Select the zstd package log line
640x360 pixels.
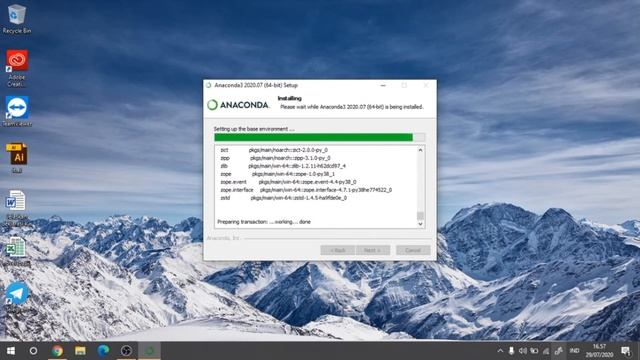tap(284, 198)
